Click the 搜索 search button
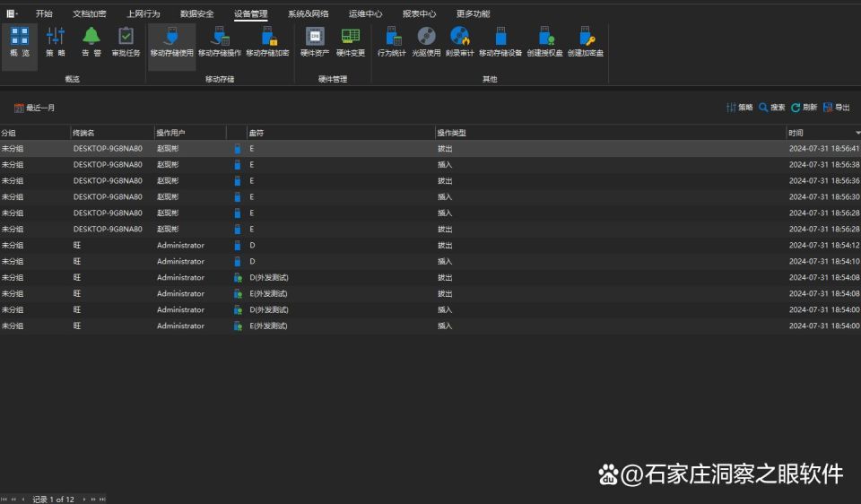The image size is (861, 504). pyautogui.click(x=771, y=107)
